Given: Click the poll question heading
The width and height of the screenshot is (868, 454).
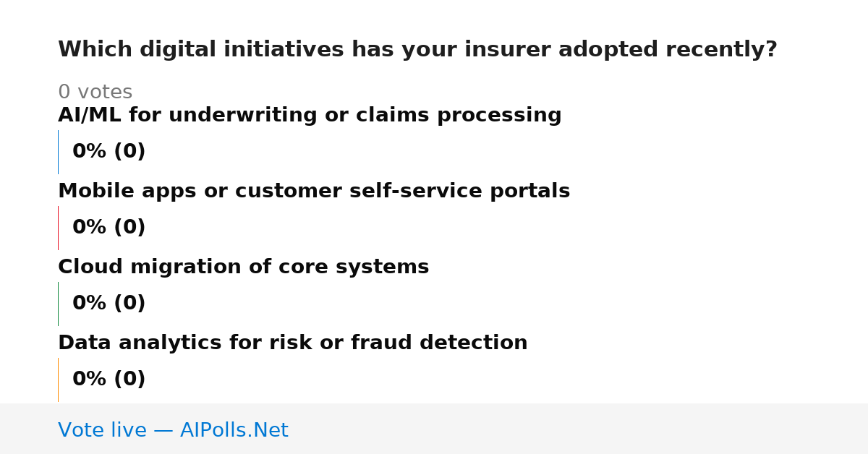Looking at the screenshot, I should coord(417,50).
